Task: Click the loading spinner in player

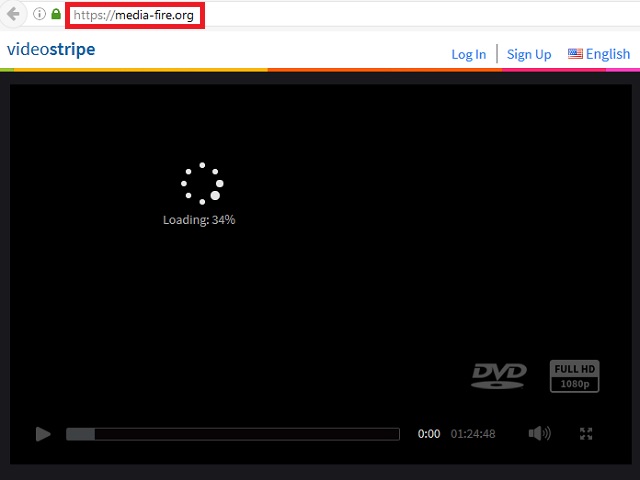Action: (x=202, y=184)
